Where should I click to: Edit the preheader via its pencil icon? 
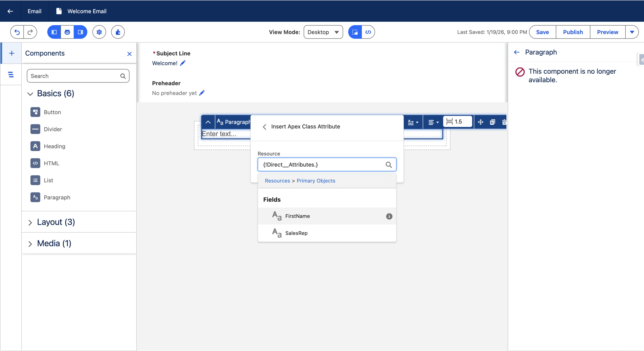pos(202,93)
